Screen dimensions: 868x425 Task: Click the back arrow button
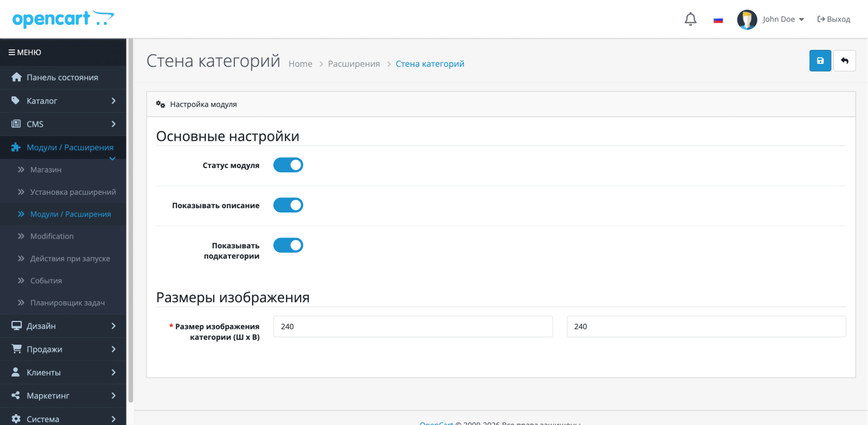[845, 61]
